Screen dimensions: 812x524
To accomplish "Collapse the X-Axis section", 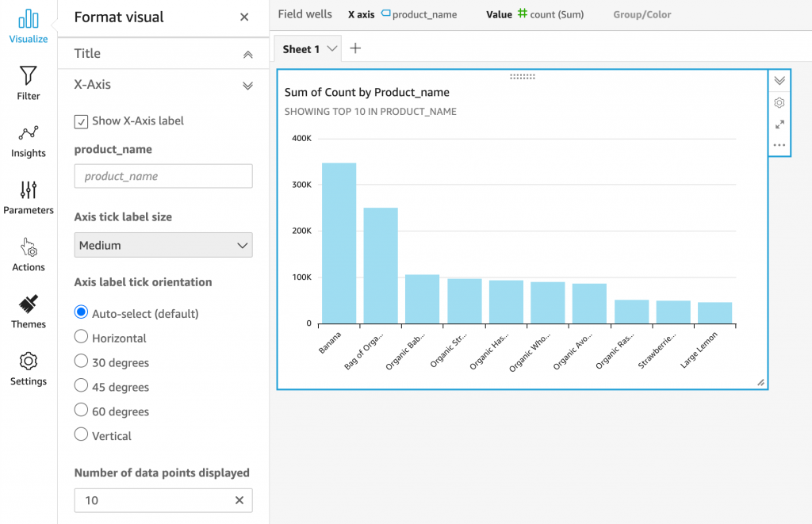I will coord(247,85).
